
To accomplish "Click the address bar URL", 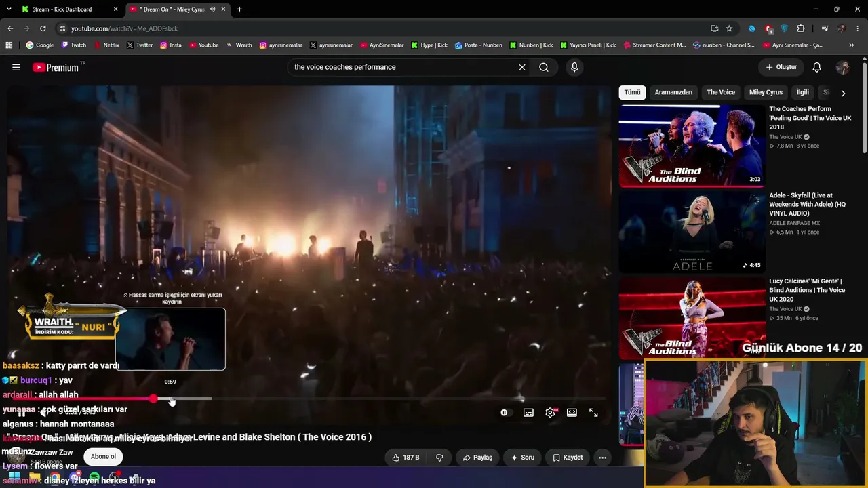I will [124, 28].
